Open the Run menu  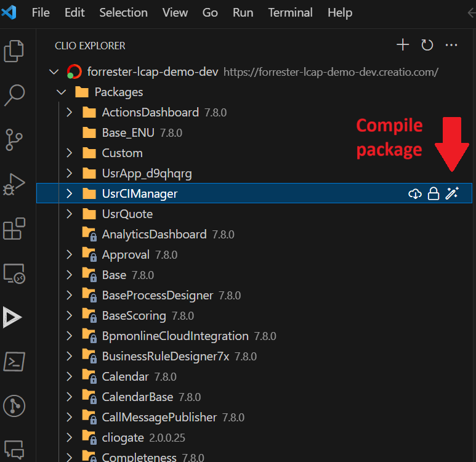click(243, 12)
